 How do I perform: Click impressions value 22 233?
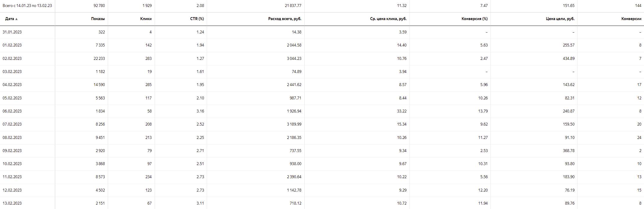coord(99,59)
